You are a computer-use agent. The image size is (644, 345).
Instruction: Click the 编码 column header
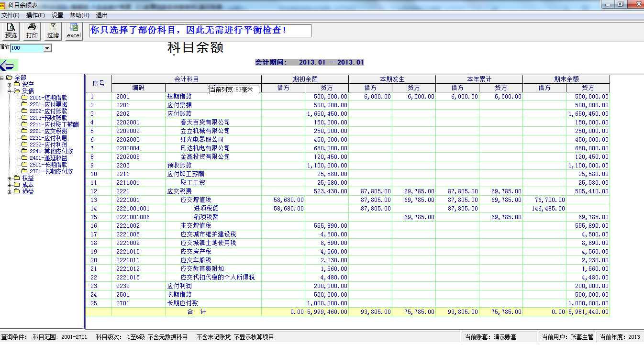(x=138, y=88)
